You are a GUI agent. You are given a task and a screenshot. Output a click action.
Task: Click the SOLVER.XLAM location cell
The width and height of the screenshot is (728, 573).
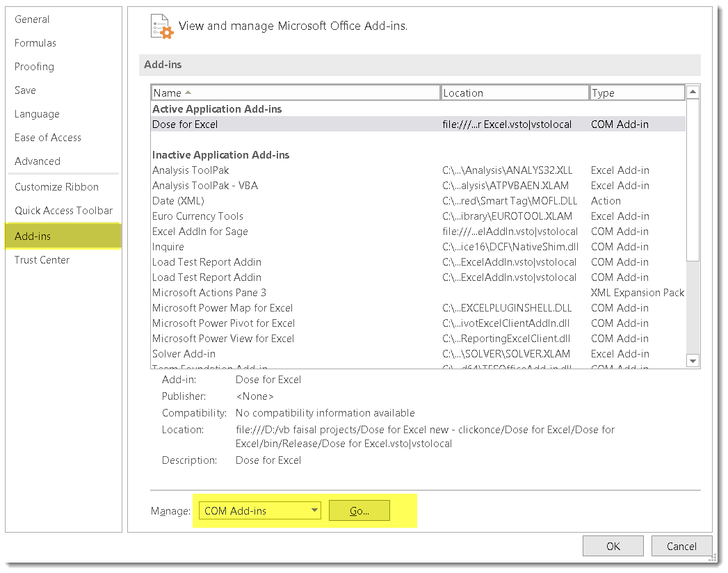(x=506, y=354)
